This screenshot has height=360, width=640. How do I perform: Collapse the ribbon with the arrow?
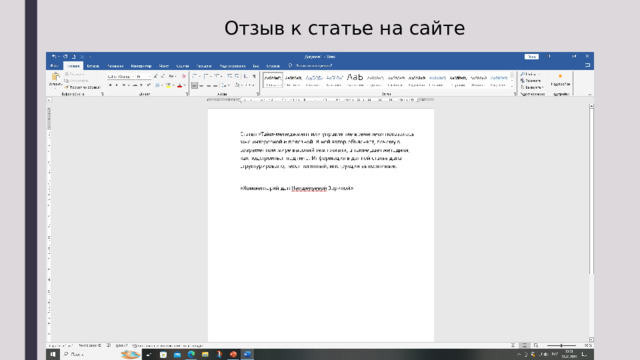click(x=590, y=94)
